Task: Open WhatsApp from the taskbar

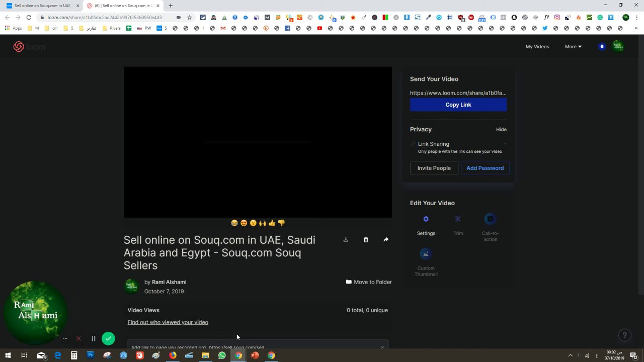Action: (222, 355)
